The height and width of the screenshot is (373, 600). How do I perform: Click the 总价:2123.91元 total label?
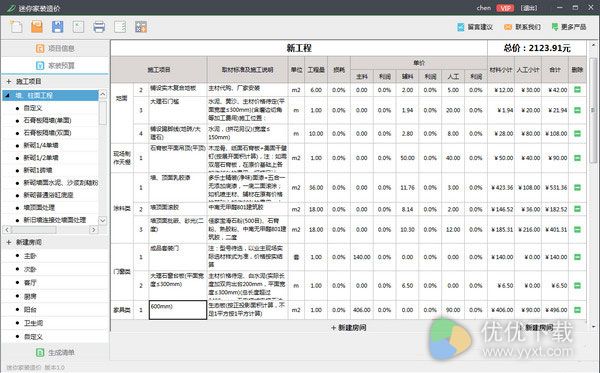536,48
